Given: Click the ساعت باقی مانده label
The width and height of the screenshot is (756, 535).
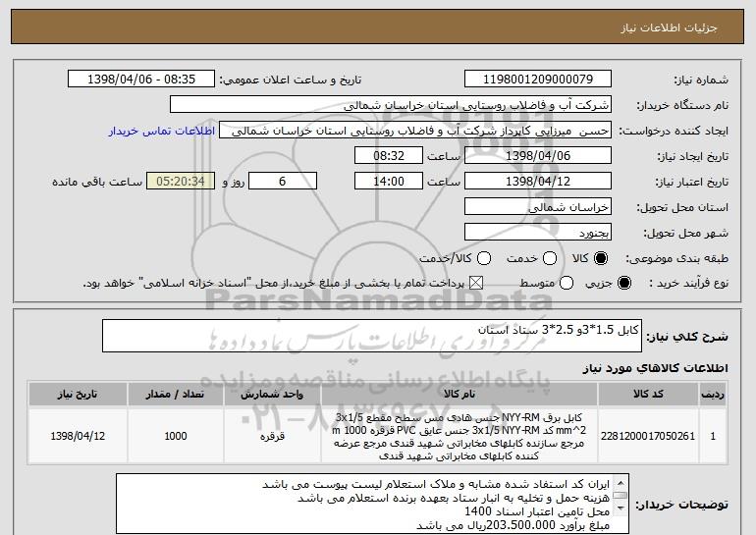Looking at the screenshot, I should [x=97, y=182].
